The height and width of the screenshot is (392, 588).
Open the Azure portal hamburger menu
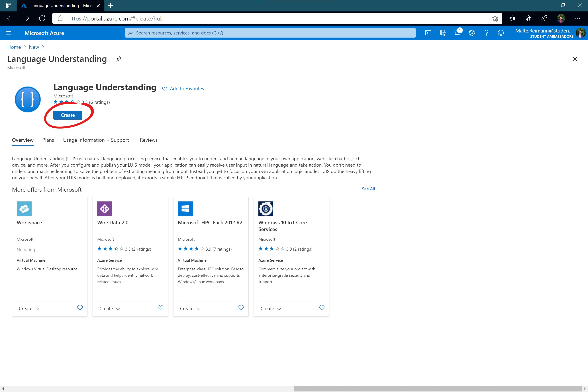point(9,33)
